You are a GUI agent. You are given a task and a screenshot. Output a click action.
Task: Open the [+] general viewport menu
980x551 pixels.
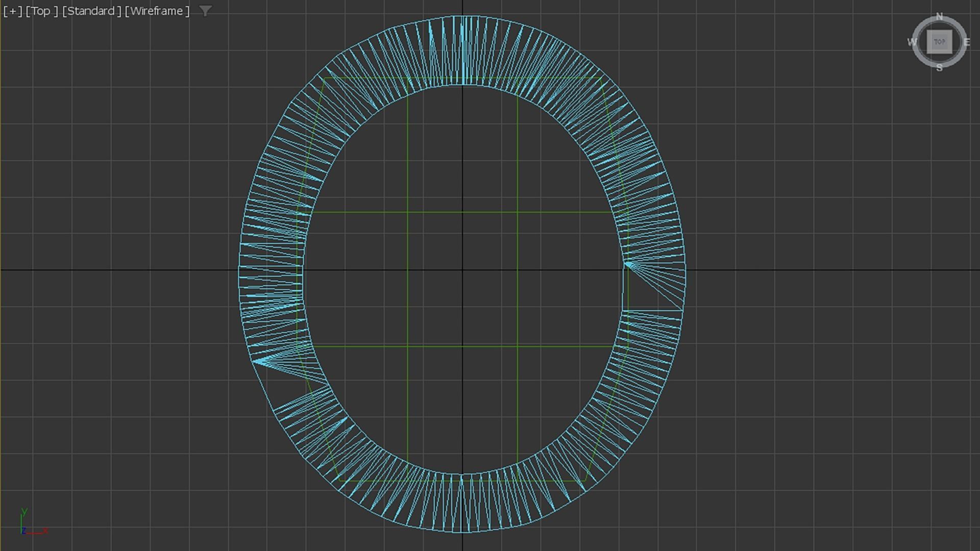pyautogui.click(x=12, y=11)
